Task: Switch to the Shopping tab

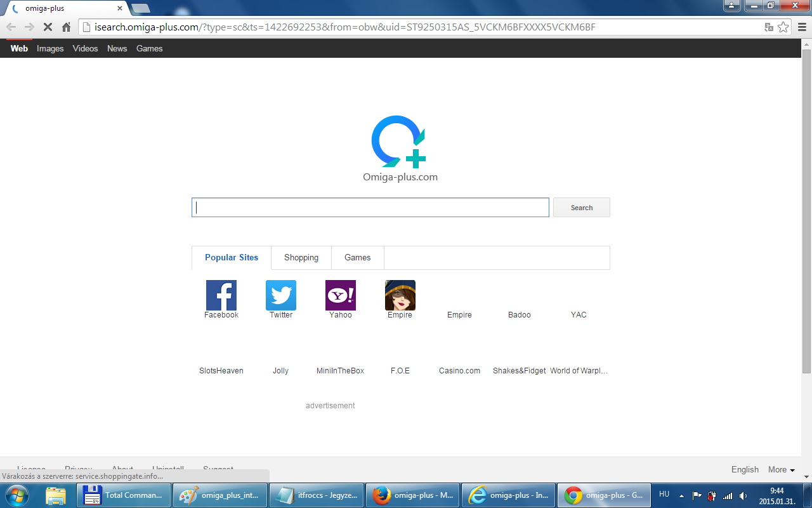Action: (x=301, y=258)
